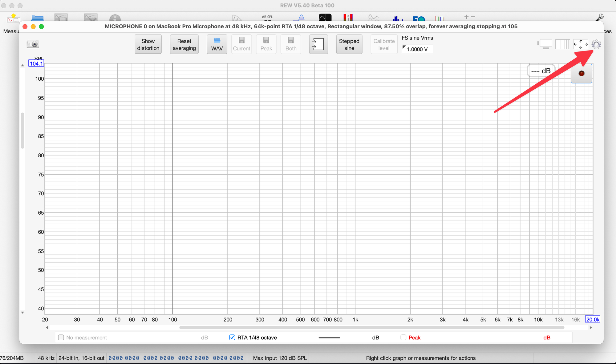Open the Stepped sine button
This screenshot has width=616, height=364.
pos(349,44)
